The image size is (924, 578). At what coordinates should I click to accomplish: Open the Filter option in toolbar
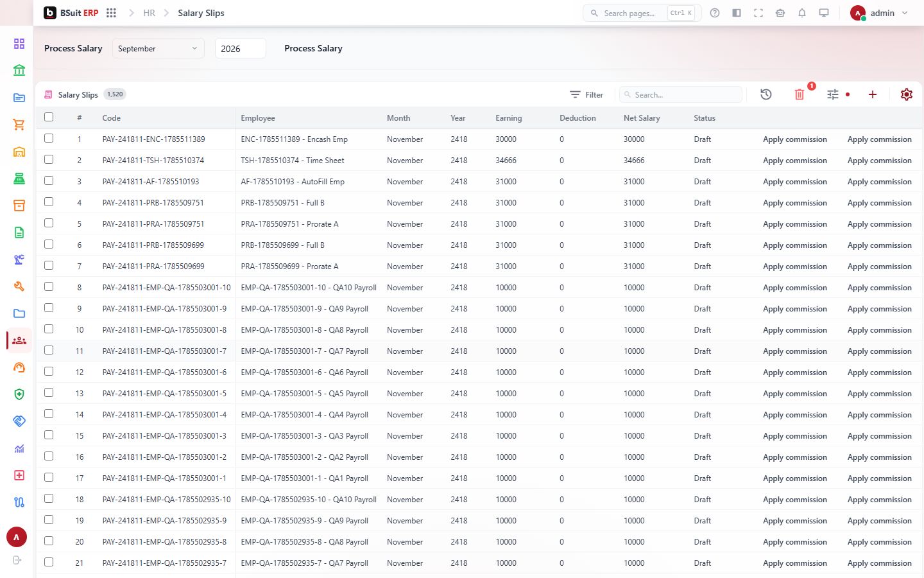tap(586, 94)
